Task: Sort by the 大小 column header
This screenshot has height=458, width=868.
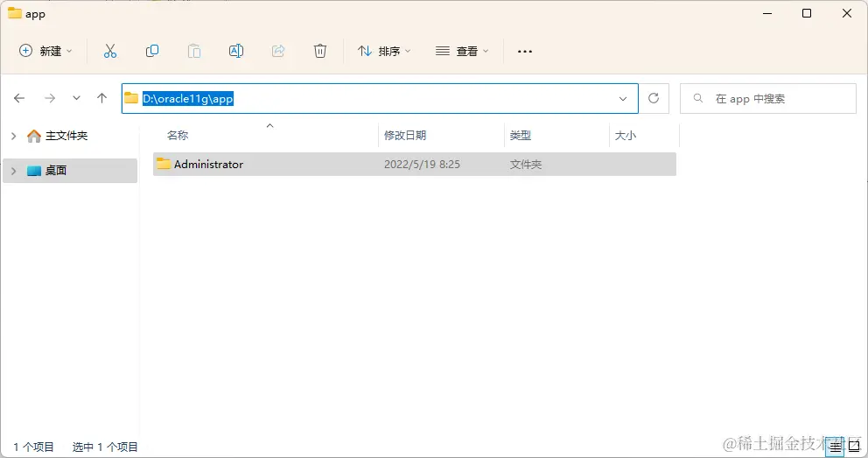Action: 626,135
